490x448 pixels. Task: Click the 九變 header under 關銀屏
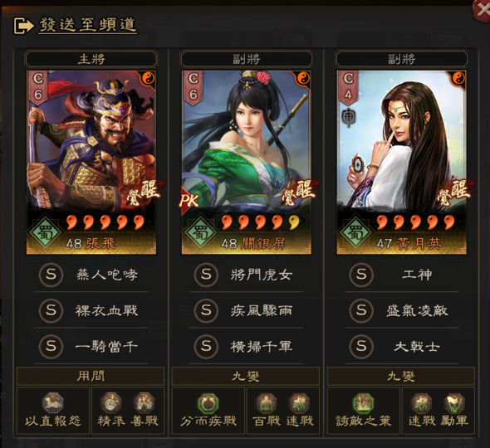(x=246, y=376)
